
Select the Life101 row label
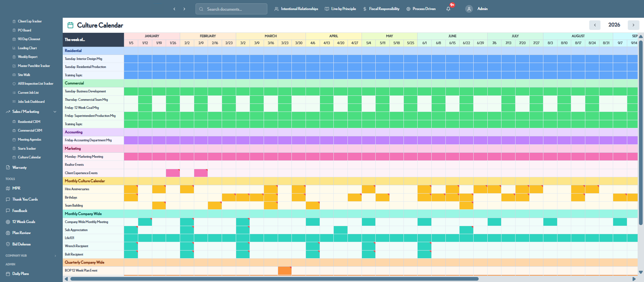(x=69, y=238)
